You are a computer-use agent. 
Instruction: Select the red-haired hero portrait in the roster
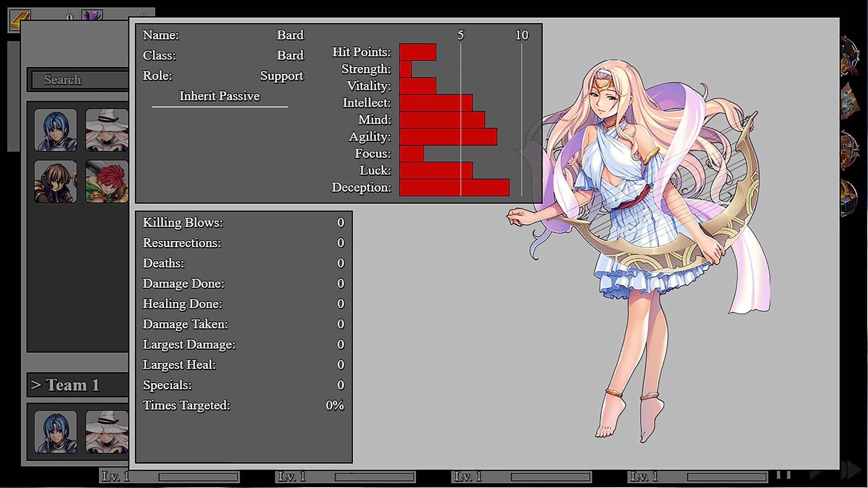tap(107, 181)
